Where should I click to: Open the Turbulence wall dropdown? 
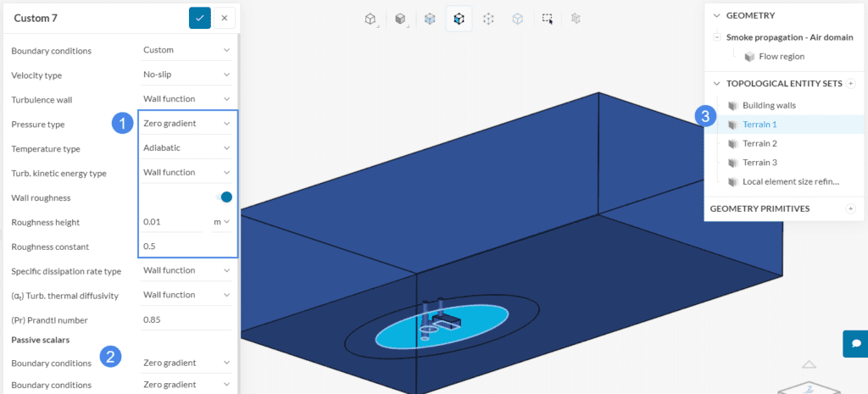click(x=186, y=98)
